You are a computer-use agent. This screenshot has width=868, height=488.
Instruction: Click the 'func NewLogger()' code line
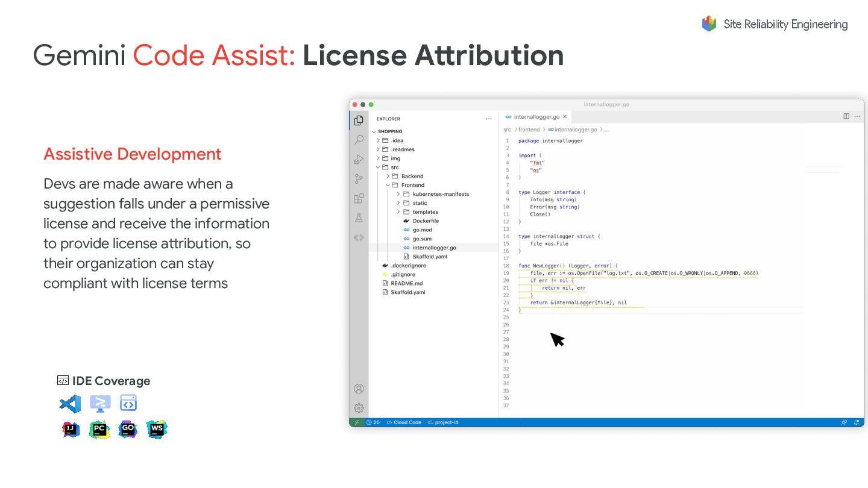568,266
